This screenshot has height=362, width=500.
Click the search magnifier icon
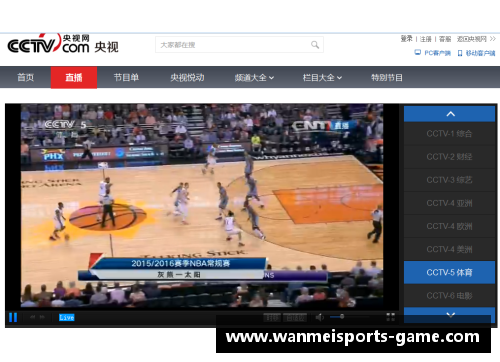(315, 45)
